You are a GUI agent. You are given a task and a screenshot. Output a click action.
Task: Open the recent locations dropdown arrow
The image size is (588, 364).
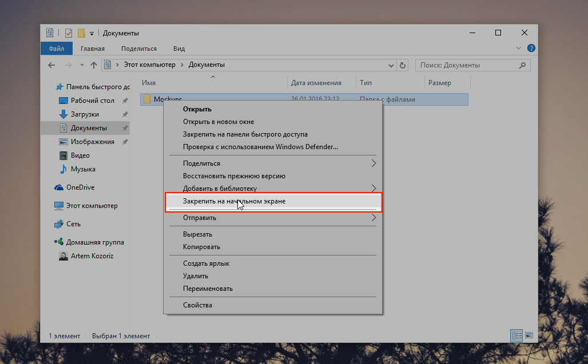tap(82, 65)
